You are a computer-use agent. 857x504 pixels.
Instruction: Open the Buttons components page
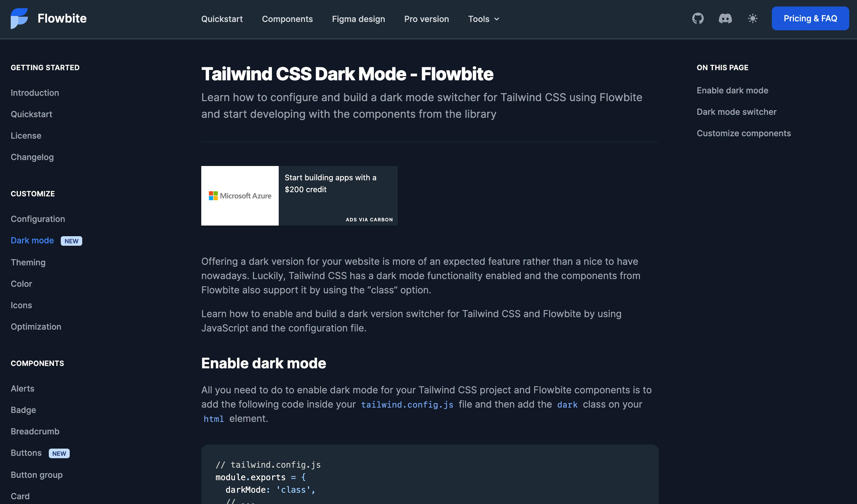[26, 453]
